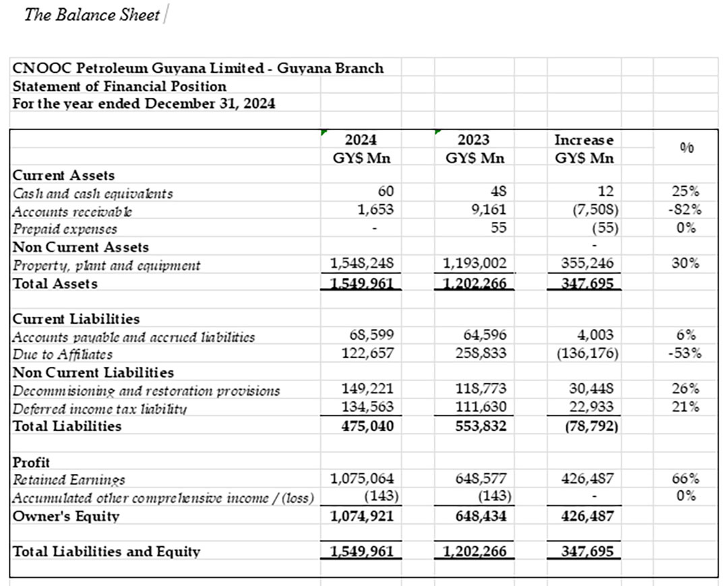Select 'Total Liabilities and Equity' row label
Screen dimensions: 728x586
coord(107,552)
